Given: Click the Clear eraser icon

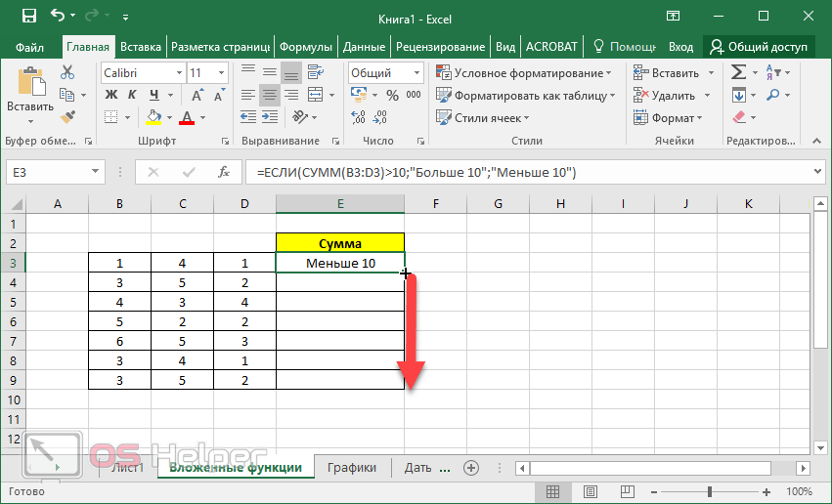Looking at the screenshot, I should click(x=739, y=117).
